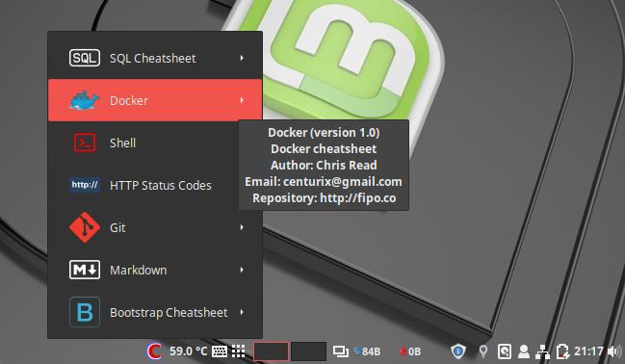Click the Docker (version 1.0) tooltip title

click(324, 132)
